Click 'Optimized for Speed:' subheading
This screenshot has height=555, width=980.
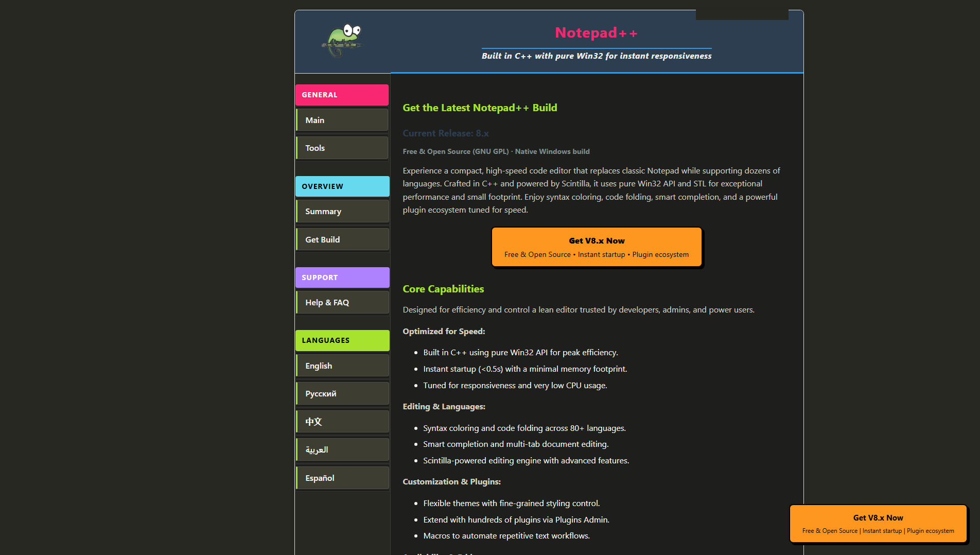coord(444,331)
